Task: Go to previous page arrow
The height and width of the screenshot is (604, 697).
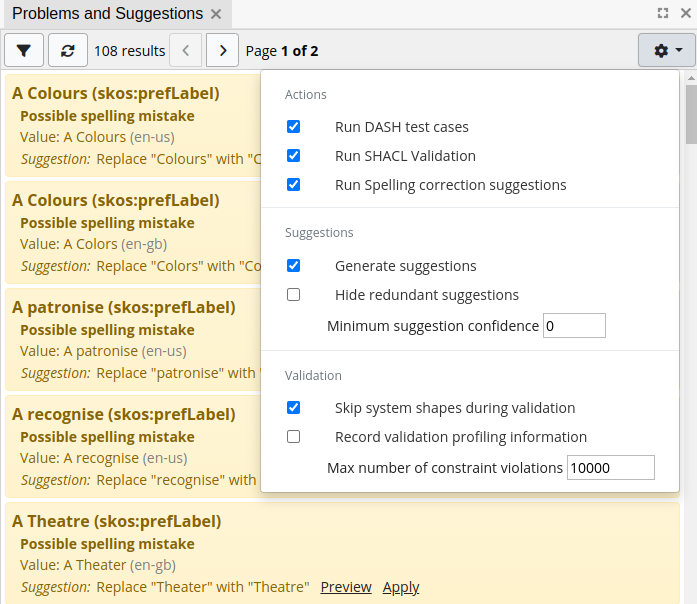Action: coord(186,50)
